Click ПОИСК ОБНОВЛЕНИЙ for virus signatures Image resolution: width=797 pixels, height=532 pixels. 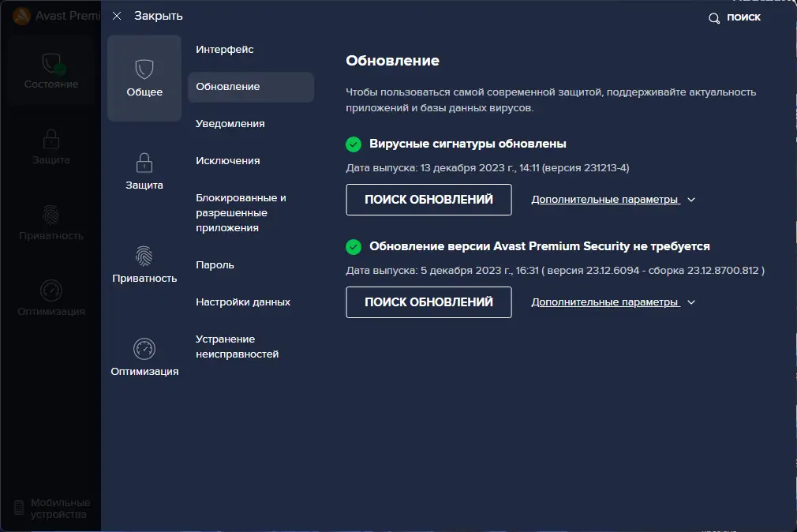[428, 200]
